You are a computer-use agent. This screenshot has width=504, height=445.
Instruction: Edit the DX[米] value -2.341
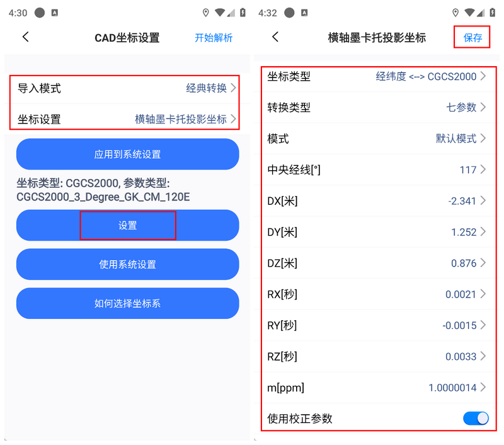tap(376, 201)
